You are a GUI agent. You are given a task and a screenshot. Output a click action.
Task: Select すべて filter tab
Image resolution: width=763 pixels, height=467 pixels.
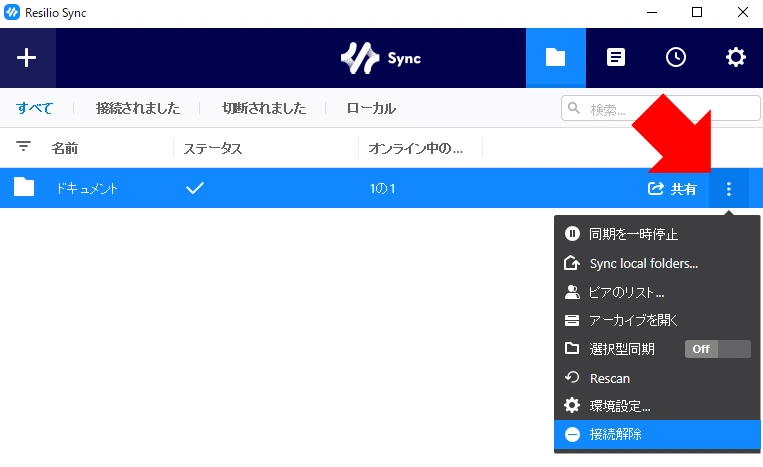pyautogui.click(x=34, y=108)
